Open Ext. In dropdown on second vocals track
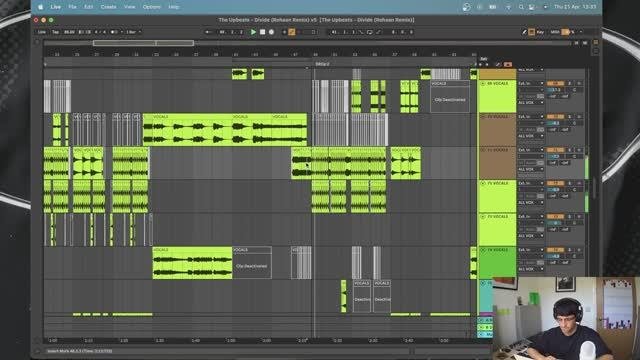The height and width of the screenshot is (360, 640). click(531, 117)
